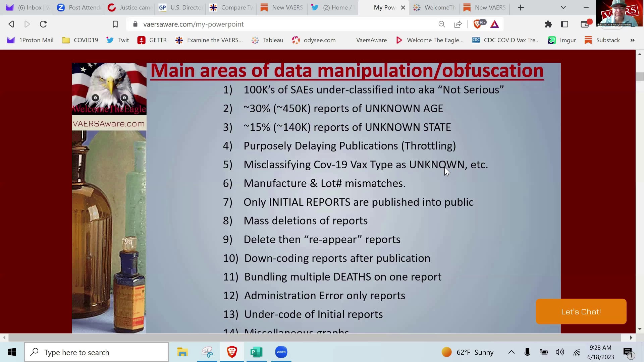
Task: Show hidden system tray icons
Action: pyautogui.click(x=511, y=352)
